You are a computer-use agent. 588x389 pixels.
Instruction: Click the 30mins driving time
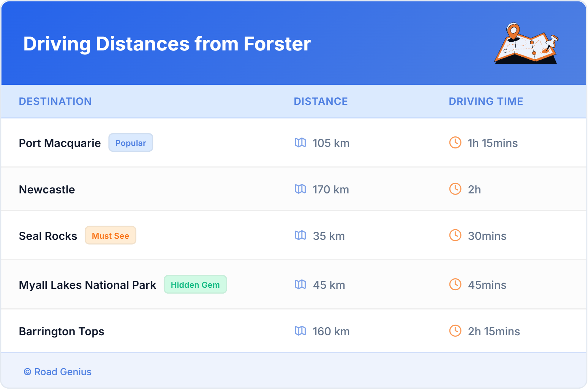coord(487,236)
